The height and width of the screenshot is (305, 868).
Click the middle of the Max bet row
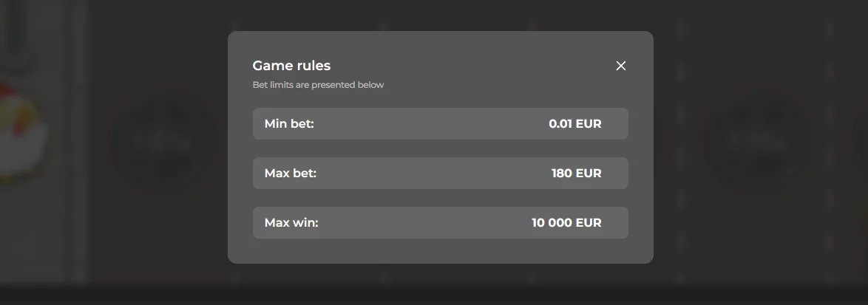pos(440,174)
